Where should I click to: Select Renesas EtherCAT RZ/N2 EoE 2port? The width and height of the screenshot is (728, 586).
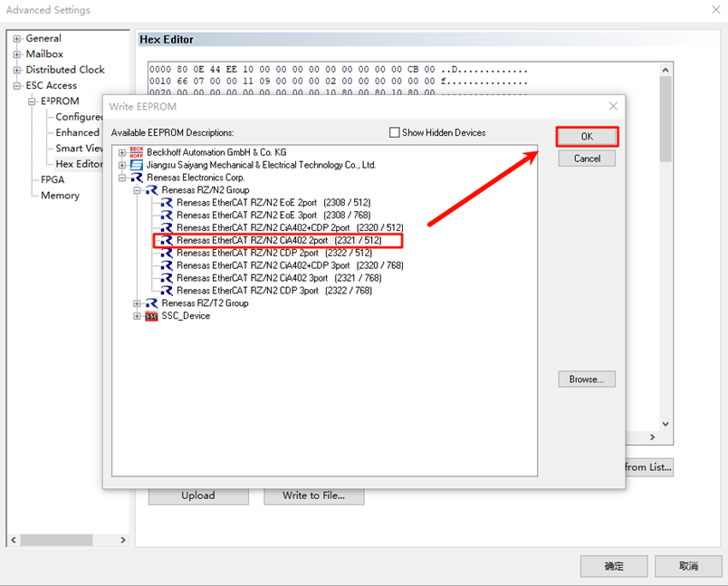pyautogui.click(x=273, y=203)
